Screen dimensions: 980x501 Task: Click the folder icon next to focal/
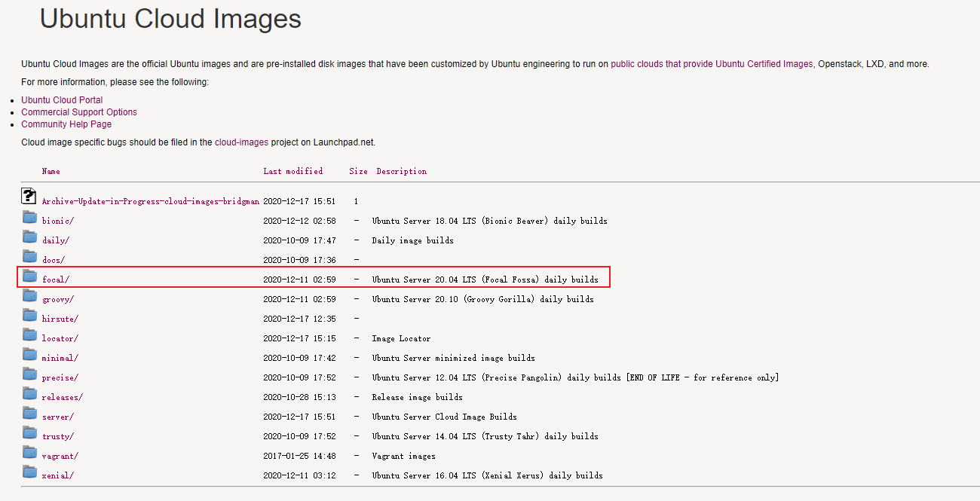(29, 276)
